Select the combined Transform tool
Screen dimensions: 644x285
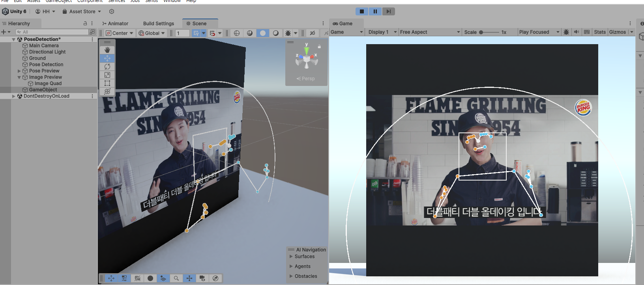point(107,91)
